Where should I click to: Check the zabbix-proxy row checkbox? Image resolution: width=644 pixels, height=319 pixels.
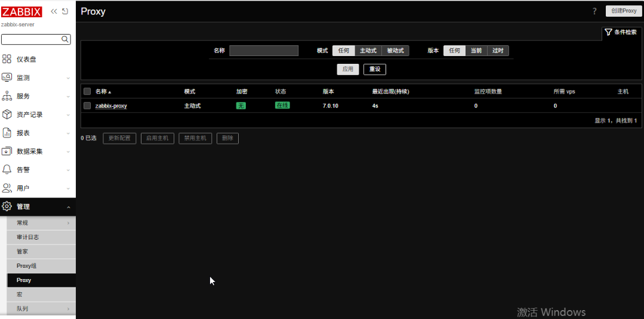tap(87, 106)
